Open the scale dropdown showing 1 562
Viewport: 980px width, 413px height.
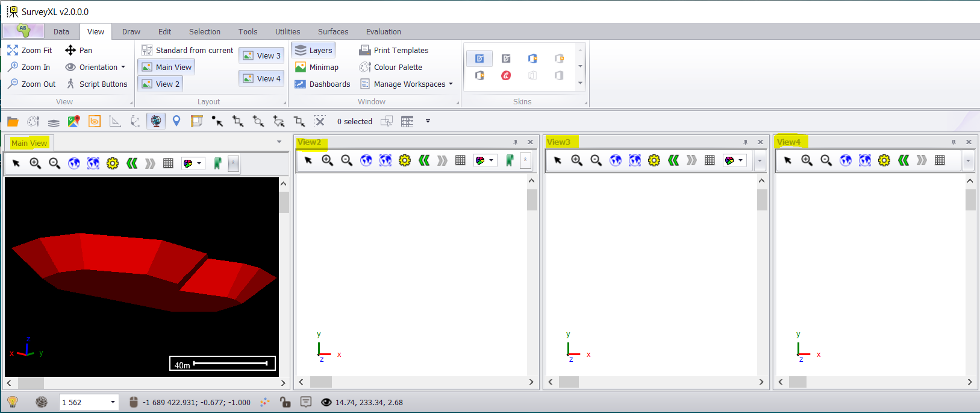[x=113, y=402]
